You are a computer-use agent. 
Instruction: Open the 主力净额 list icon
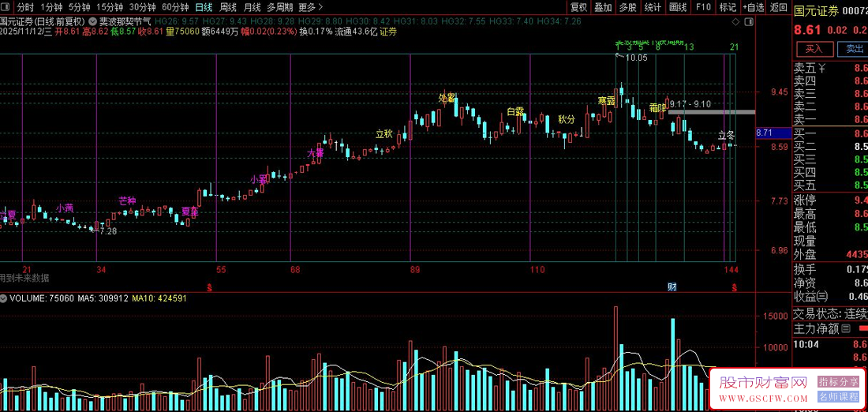(x=846, y=329)
